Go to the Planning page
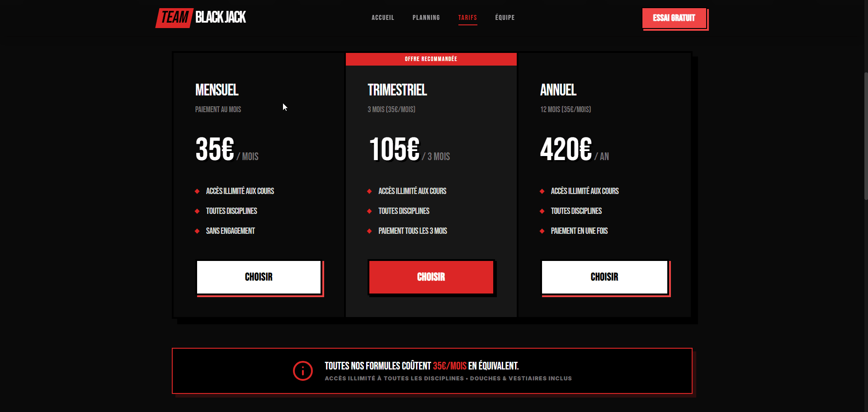 pos(426,18)
